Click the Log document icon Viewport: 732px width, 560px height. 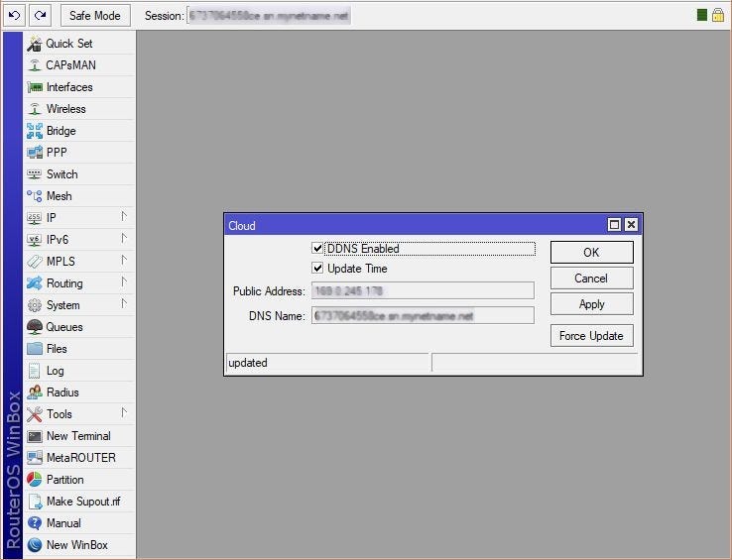click(x=35, y=371)
